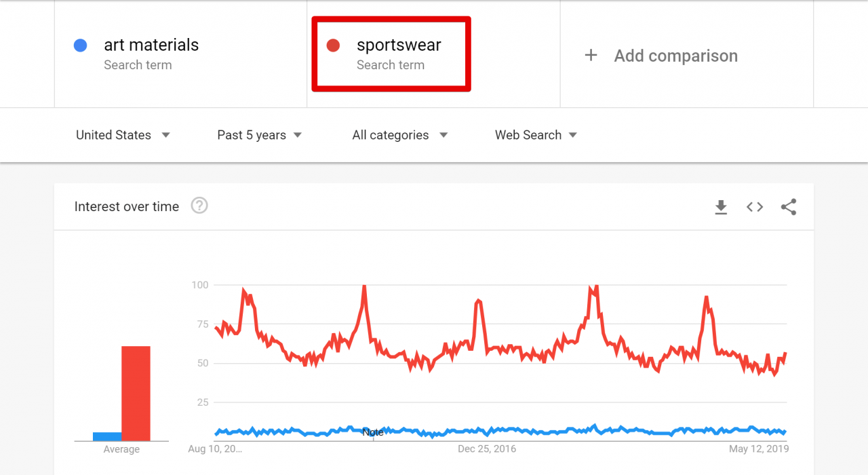
Task: Select the blue dot for art materials
Action: pos(81,45)
